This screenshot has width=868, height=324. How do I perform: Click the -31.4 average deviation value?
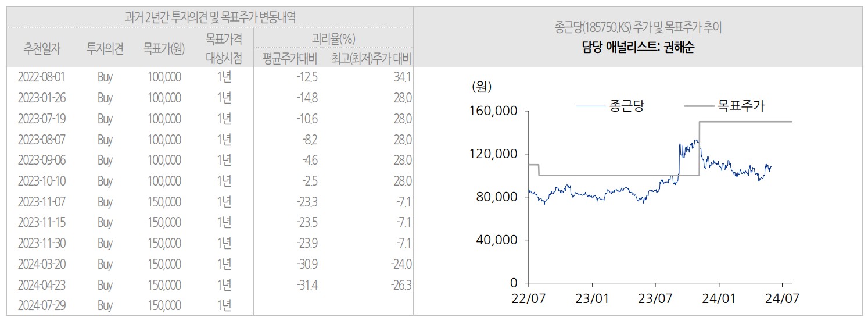[x=307, y=285]
